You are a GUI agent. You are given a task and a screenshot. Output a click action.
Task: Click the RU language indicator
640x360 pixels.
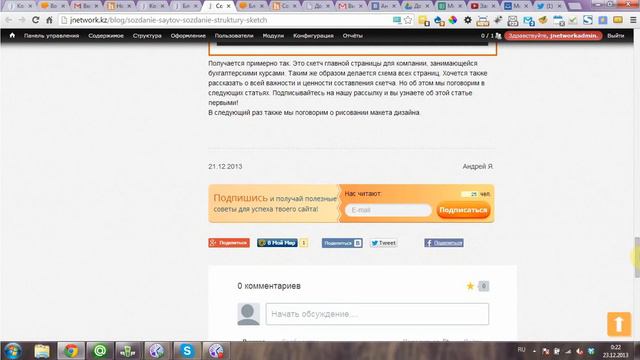coord(522,350)
